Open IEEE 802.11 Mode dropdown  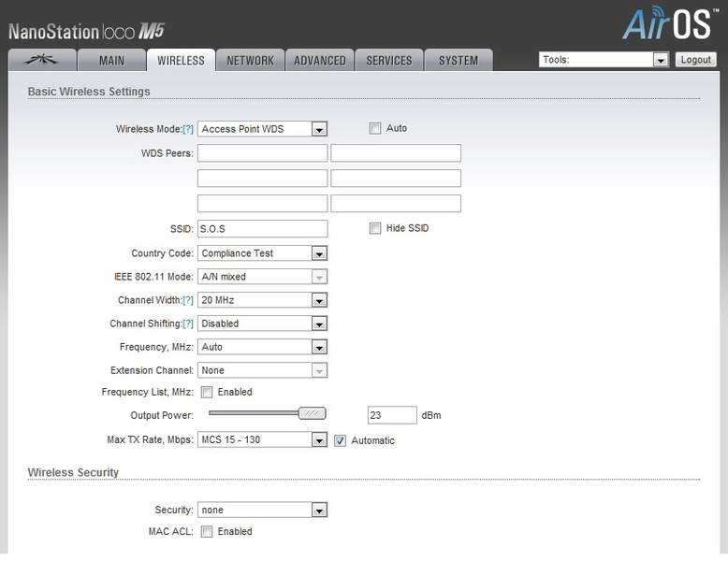pyautogui.click(x=262, y=277)
